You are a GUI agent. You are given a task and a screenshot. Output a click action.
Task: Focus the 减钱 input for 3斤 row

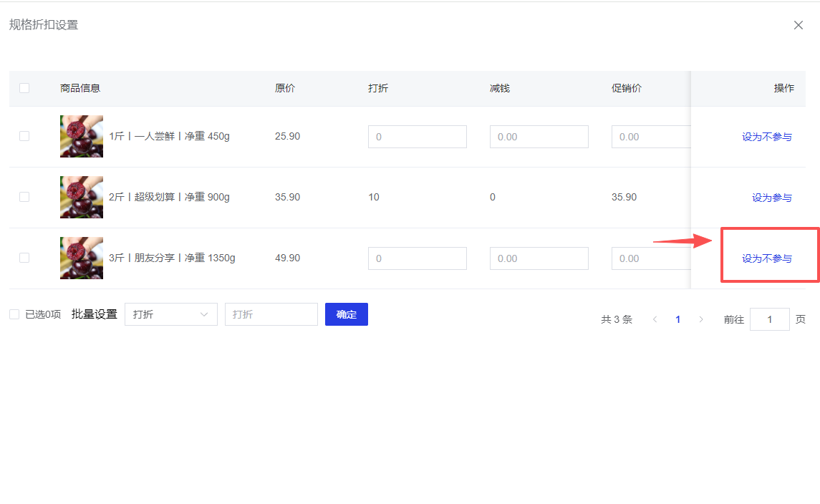tap(539, 258)
